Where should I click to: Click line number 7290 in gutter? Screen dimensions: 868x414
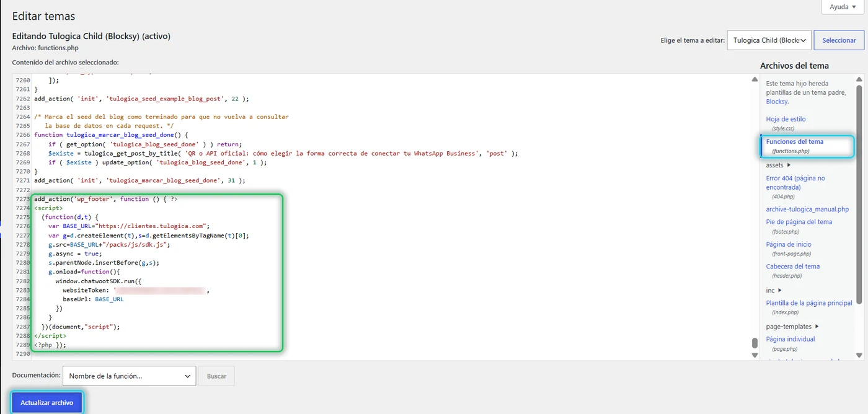pyautogui.click(x=22, y=354)
